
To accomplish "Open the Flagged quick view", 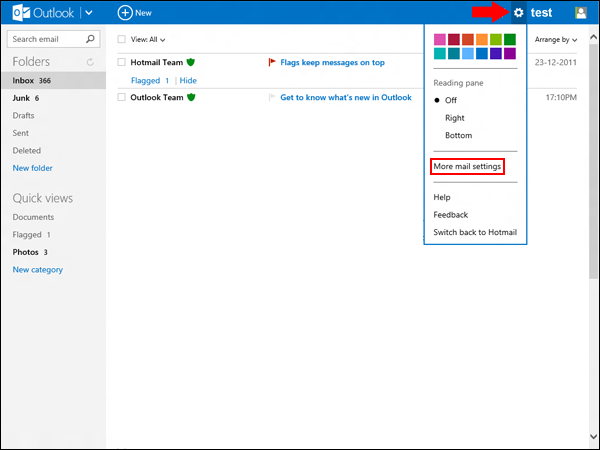I will [x=31, y=235].
